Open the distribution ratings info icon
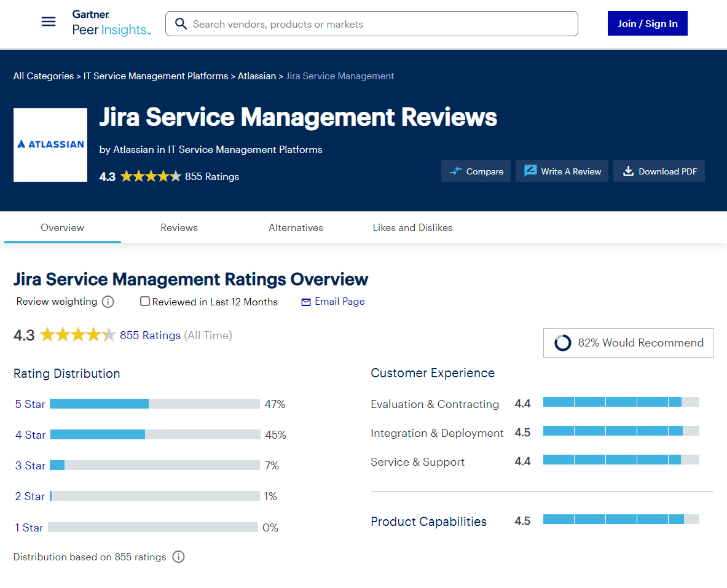 [x=178, y=557]
